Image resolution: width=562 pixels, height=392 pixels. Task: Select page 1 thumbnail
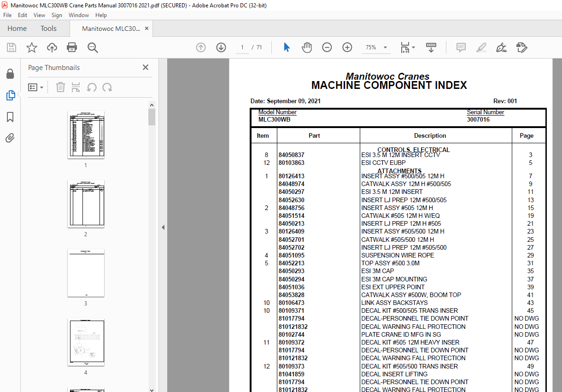(x=86, y=135)
